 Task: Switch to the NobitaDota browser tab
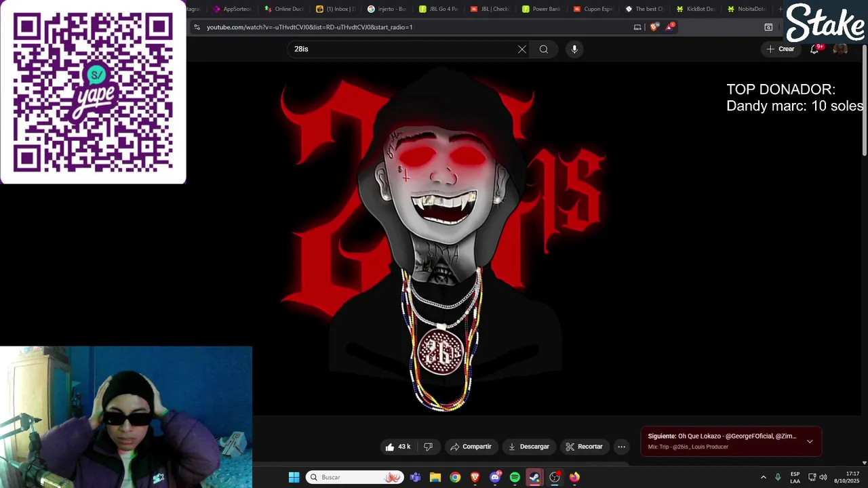click(x=747, y=9)
